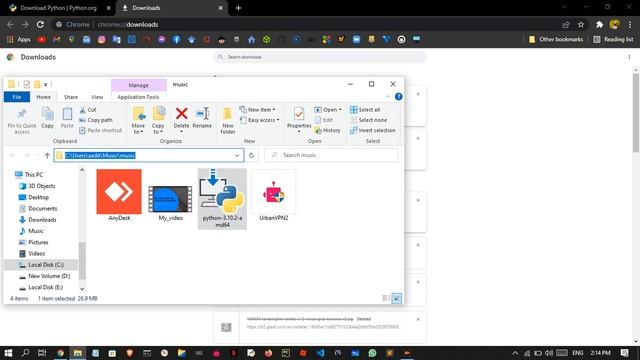Collapse the Explorer ribbon chevron
The height and width of the screenshot is (360, 640).
[x=388, y=97]
